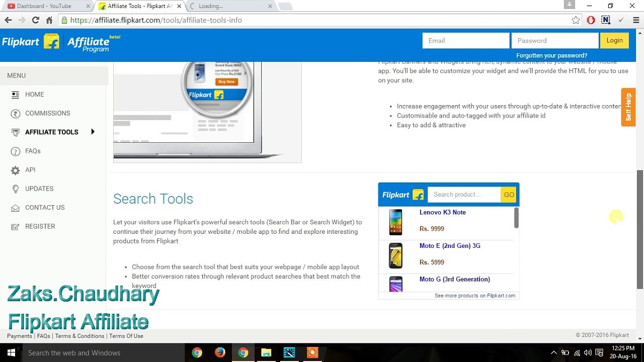This screenshot has width=644, height=362.
Task: Click the gear icon beside API
Action: pyautogui.click(x=15, y=170)
